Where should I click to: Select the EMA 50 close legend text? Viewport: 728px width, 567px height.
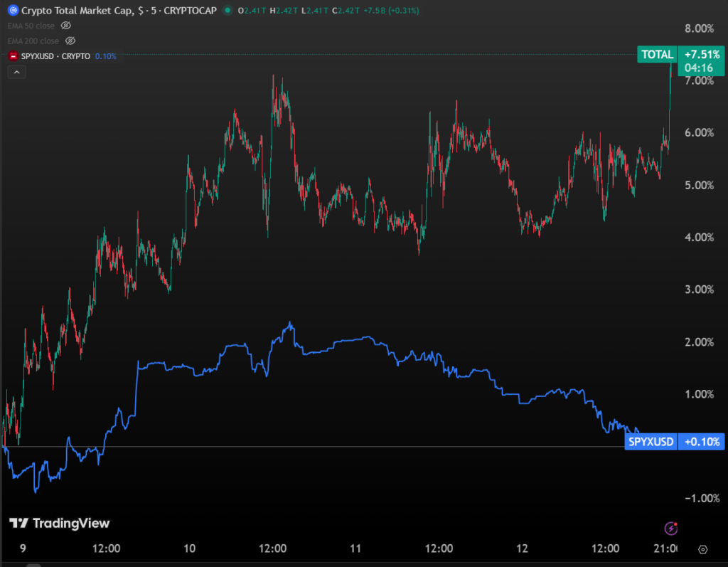click(32, 26)
